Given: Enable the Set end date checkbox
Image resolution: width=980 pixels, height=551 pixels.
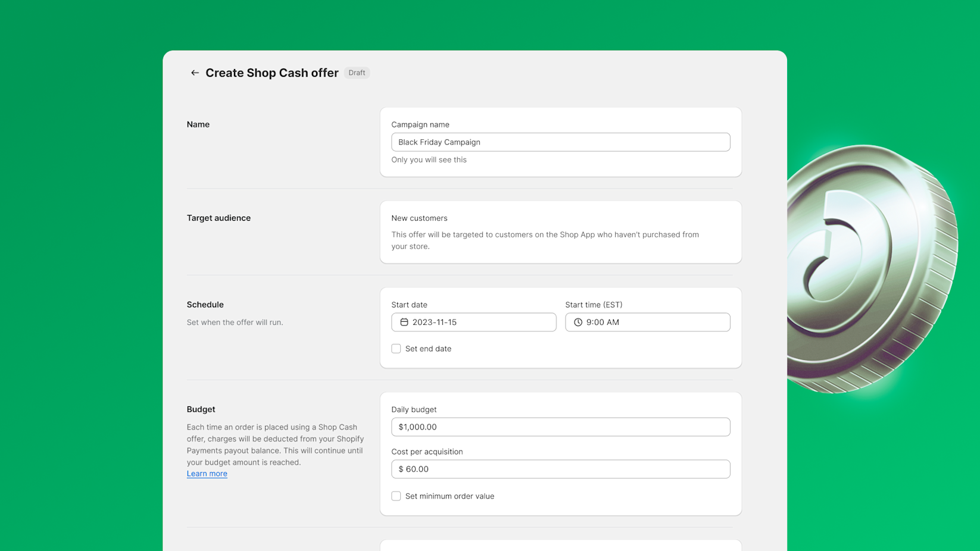Looking at the screenshot, I should [396, 349].
